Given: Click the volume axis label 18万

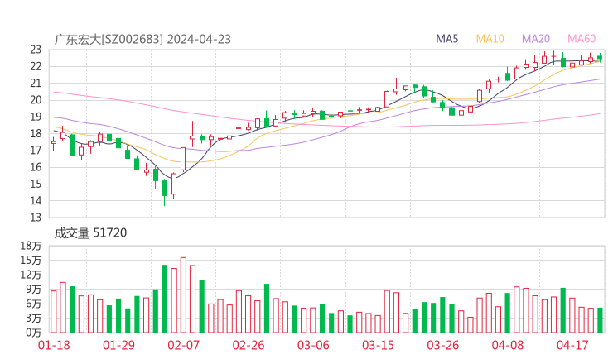Looking at the screenshot, I should pos(31,246).
